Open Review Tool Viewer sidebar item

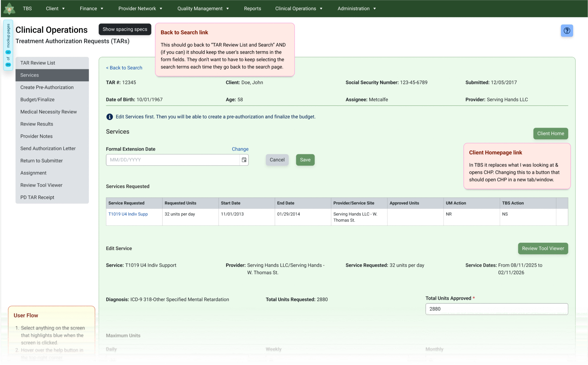(52, 185)
